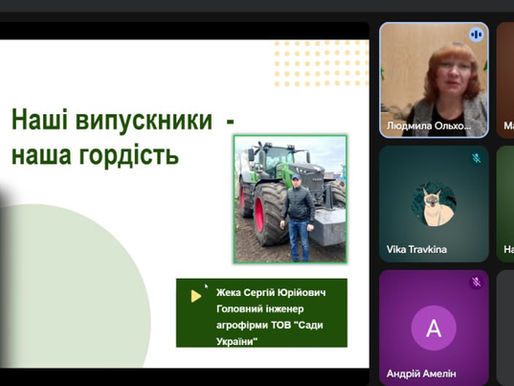Click 'агрофірми ТОВ "Сади' caption line
Screen dimensions: 514x386
point(270,325)
